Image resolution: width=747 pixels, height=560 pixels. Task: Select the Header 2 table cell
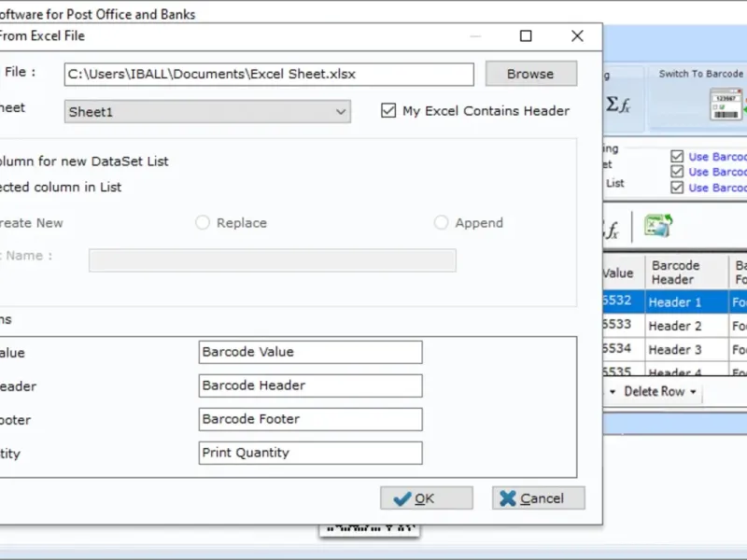686,326
